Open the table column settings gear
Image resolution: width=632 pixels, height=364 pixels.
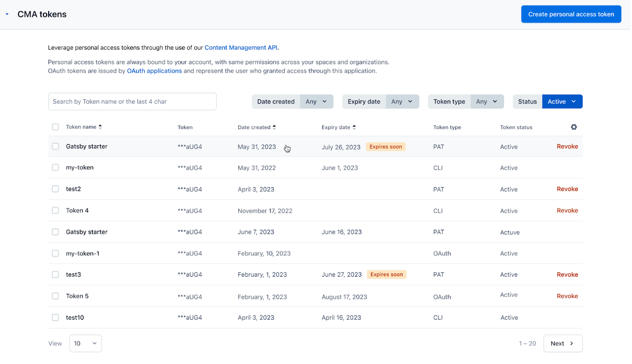click(x=573, y=127)
